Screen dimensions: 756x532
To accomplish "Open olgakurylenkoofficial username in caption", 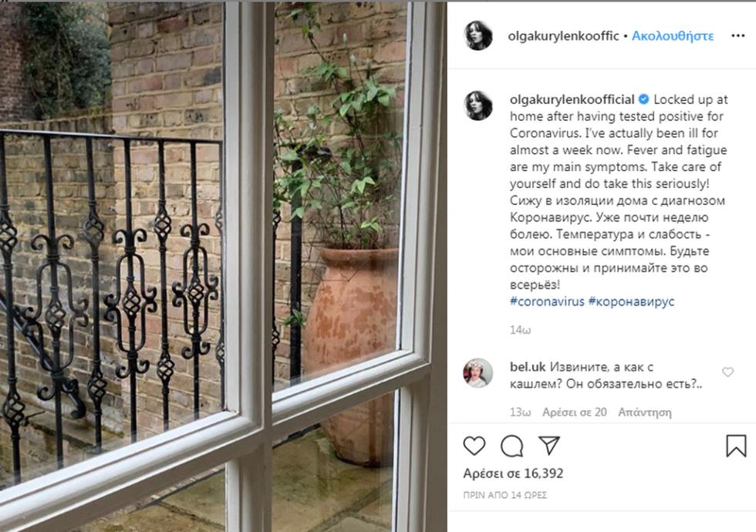I will click(x=572, y=99).
